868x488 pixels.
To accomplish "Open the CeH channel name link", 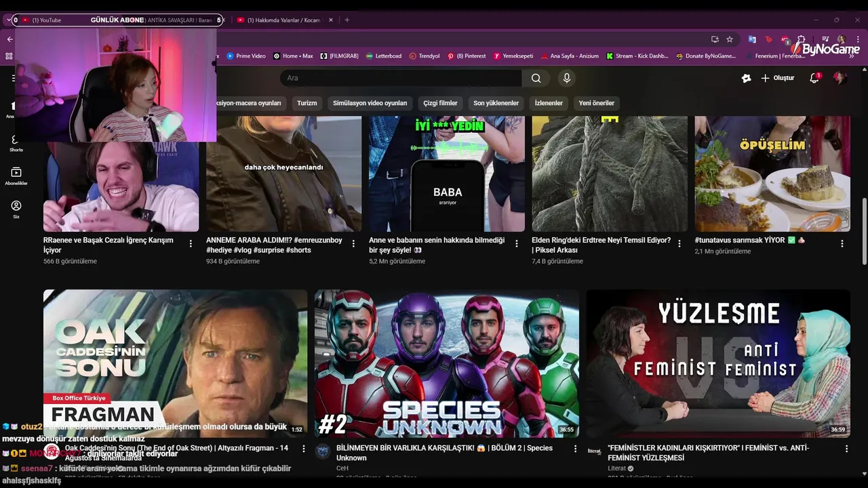I will [342, 468].
